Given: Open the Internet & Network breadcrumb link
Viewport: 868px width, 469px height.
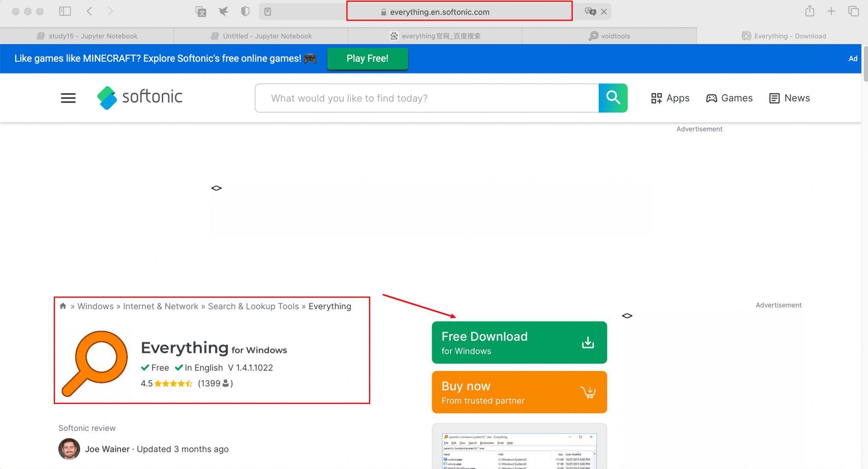Looking at the screenshot, I should pos(161,306).
